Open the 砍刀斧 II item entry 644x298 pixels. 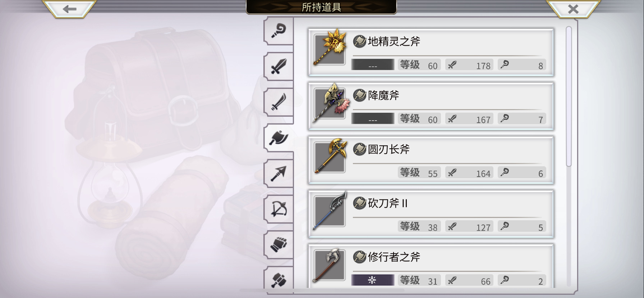point(431,214)
